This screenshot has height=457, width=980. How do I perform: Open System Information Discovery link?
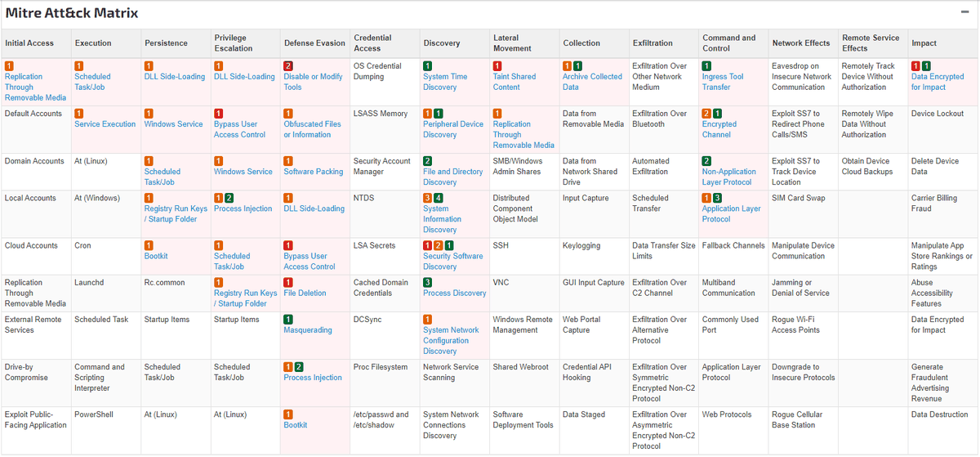tap(443, 219)
